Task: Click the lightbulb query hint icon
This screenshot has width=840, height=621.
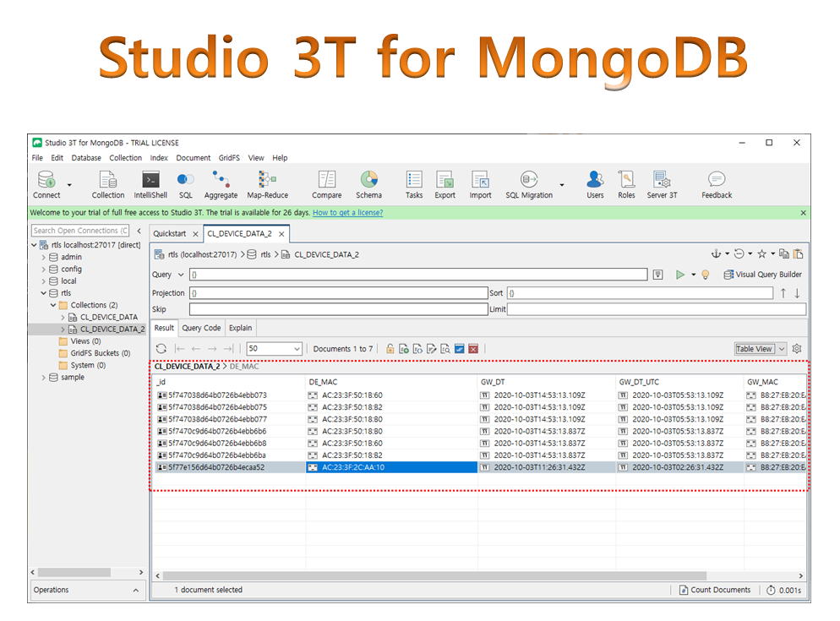Action: (706, 275)
